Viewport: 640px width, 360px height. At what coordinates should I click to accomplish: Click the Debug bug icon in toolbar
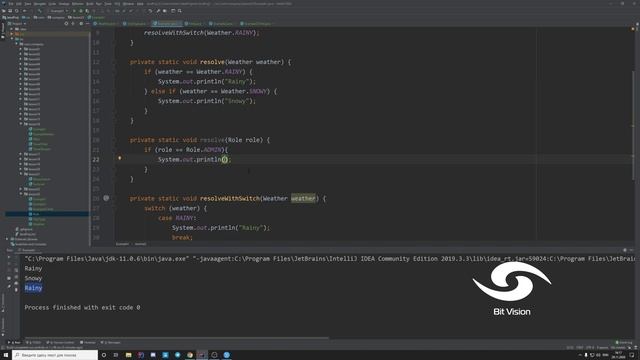[81, 11]
